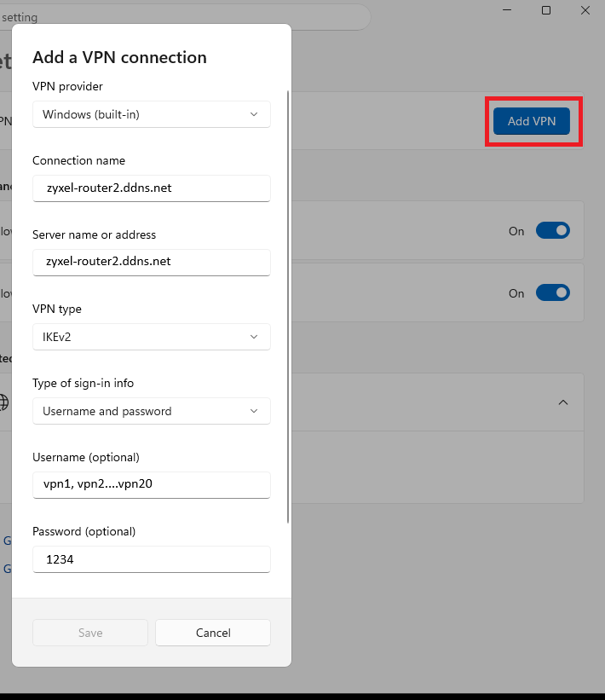Click the Add VPN button
The height and width of the screenshot is (700, 605).
click(x=532, y=121)
